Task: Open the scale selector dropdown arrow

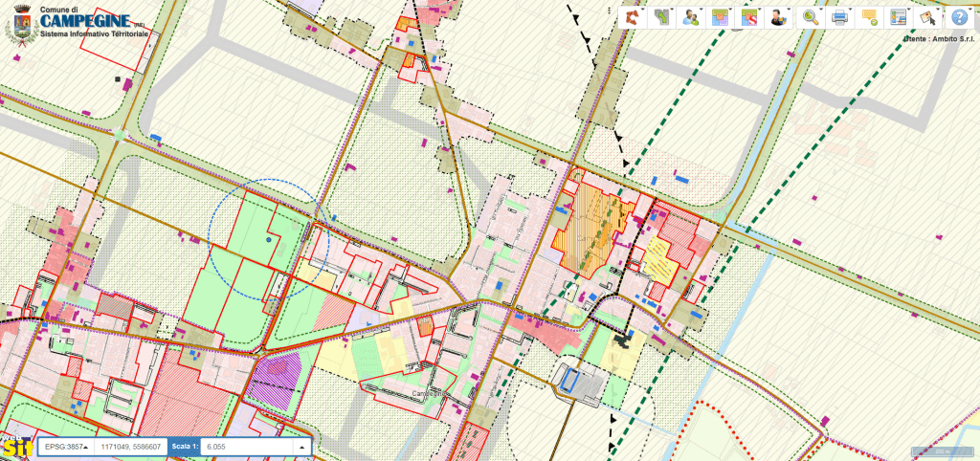Action: [x=302, y=447]
